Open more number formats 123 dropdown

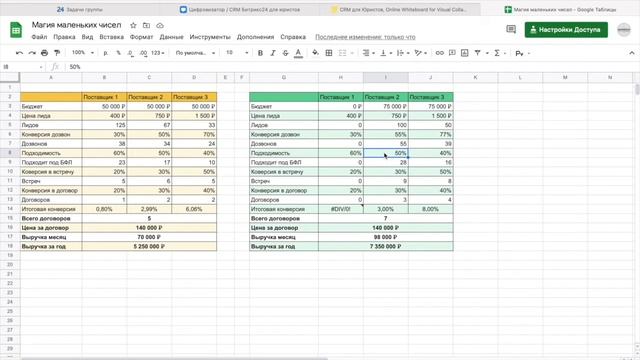pos(158,53)
